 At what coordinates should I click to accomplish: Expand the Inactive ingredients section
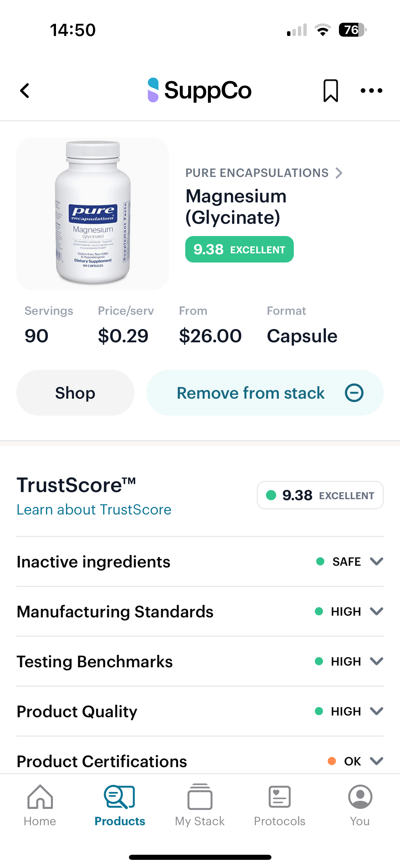click(x=376, y=561)
